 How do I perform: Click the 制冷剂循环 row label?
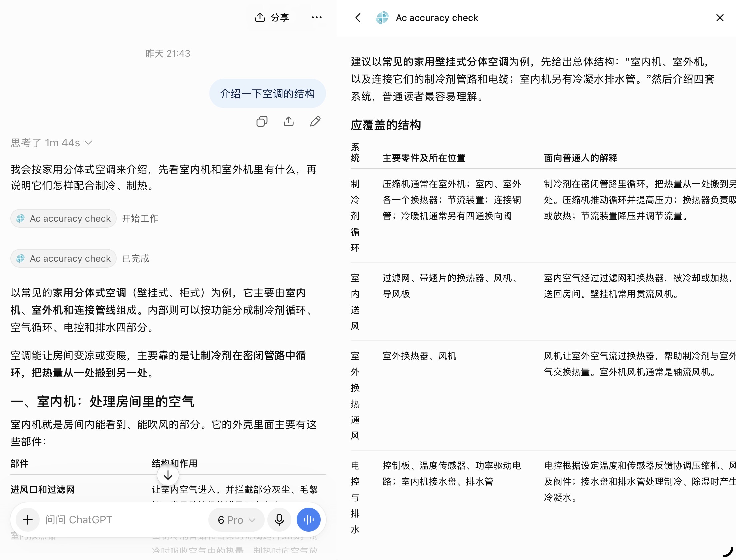355,216
